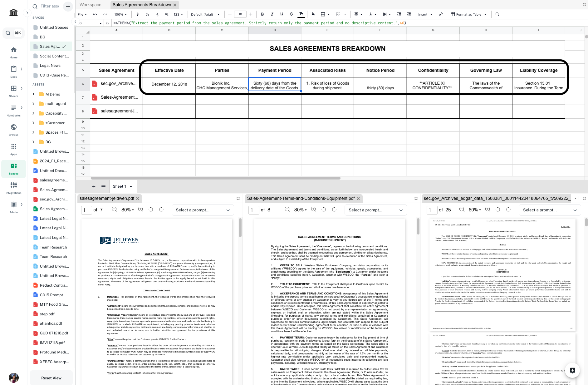This screenshot has height=385, width=588.
Task: Open the all sheets list icon
Action: tap(103, 186)
